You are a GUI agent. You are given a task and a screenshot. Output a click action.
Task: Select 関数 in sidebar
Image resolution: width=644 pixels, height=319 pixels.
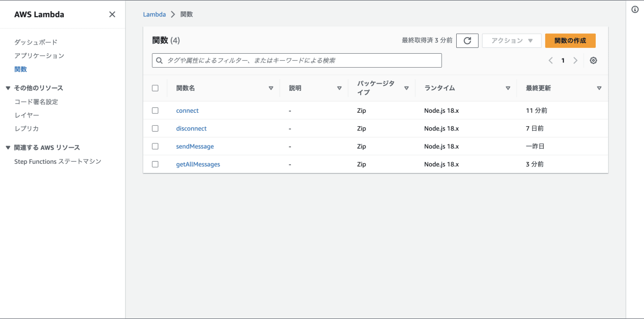[20, 69]
